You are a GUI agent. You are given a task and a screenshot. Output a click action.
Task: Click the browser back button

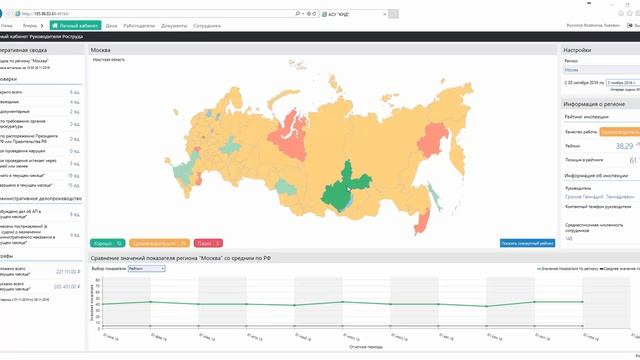click(1, 13)
